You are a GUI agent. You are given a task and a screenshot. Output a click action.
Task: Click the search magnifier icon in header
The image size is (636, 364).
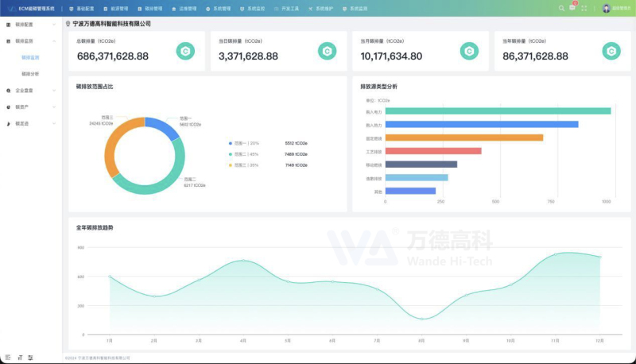click(x=561, y=8)
